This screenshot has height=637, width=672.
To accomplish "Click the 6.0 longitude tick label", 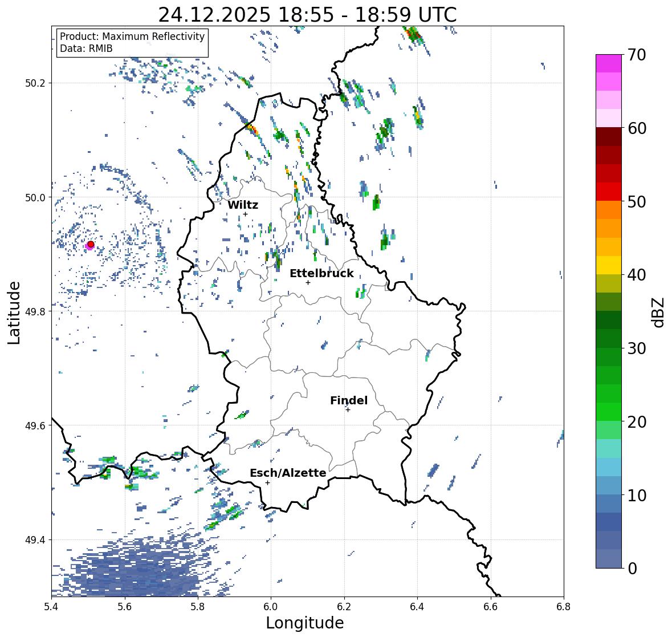I will click(x=271, y=607).
